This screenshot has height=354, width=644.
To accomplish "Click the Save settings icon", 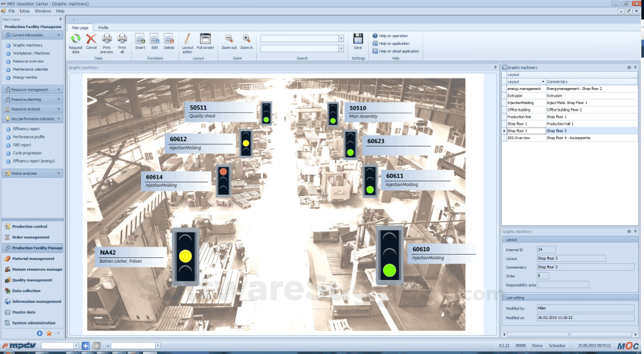I will pyautogui.click(x=358, y=39).
